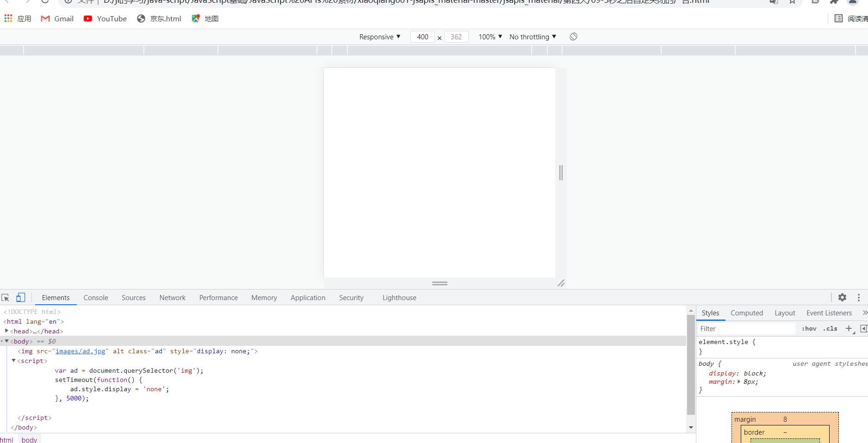Viewport: 868px width, 443px height.
Task: Open the Gmail bookmark
Action: pos(57,18)
